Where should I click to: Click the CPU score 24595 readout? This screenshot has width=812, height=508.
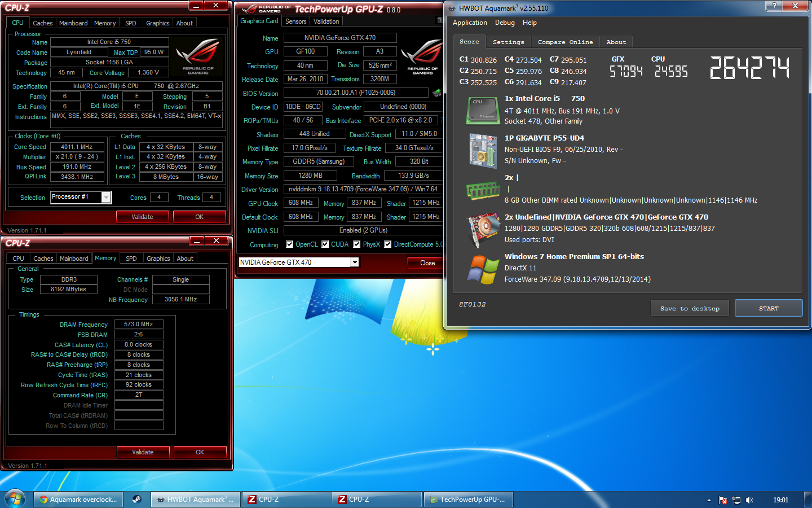(671, 71)
